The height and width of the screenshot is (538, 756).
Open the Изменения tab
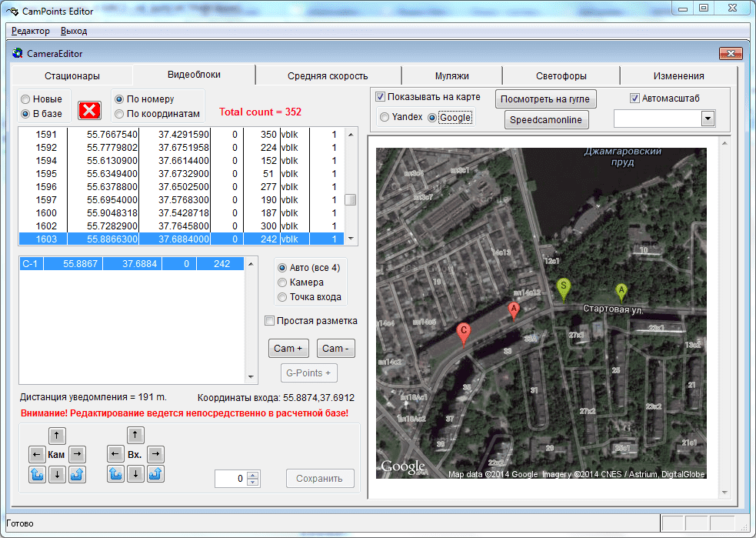(678, 75)
